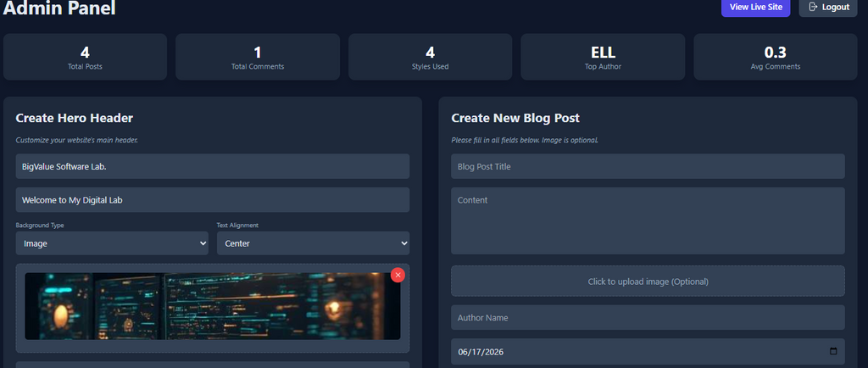
Task: Click the View Live Site button
Action: 755,7
